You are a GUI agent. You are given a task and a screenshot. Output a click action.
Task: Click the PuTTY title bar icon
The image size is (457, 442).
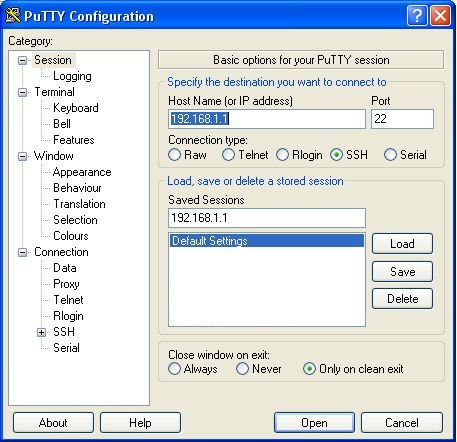pos(13,15)
